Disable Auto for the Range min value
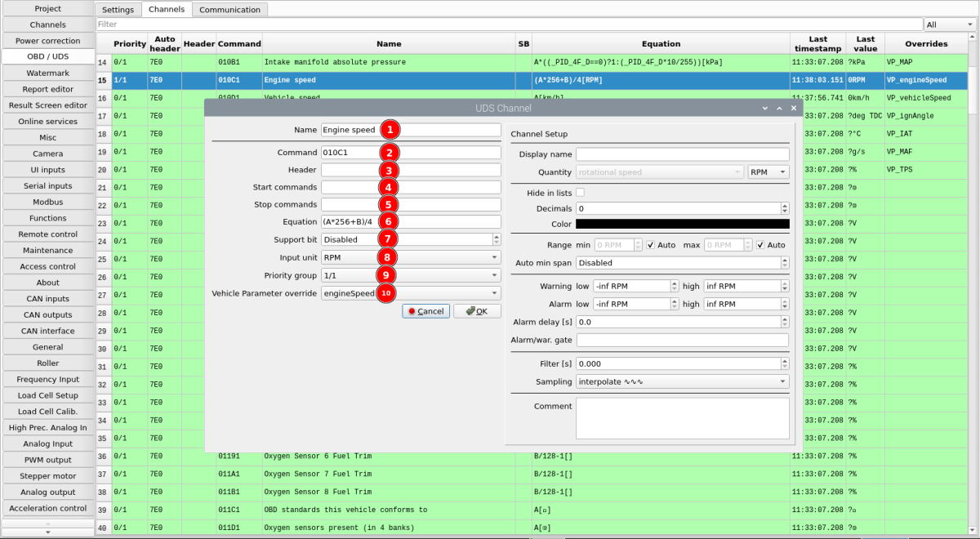 click(x=651, y=244)
